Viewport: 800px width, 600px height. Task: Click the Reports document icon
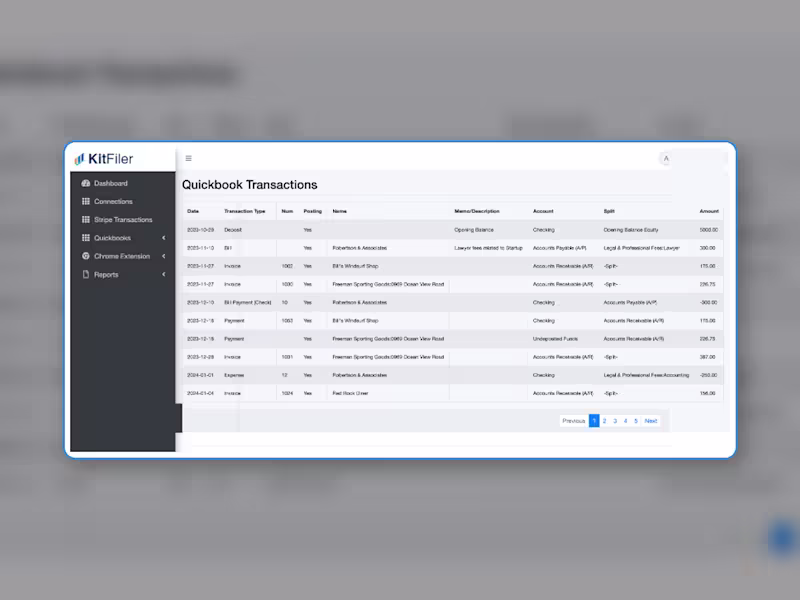pos(86,274)
